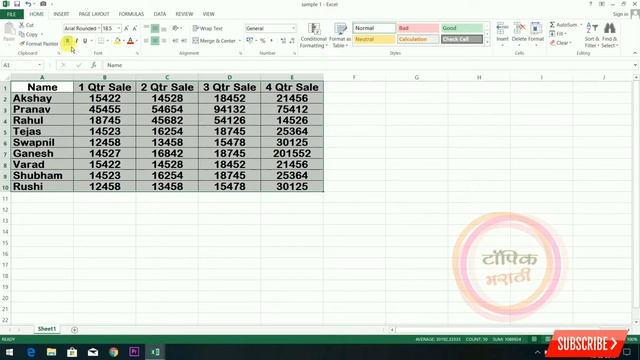
Task: Open Fill Color dropdown arrow
Action: click(x=123, y=41)
